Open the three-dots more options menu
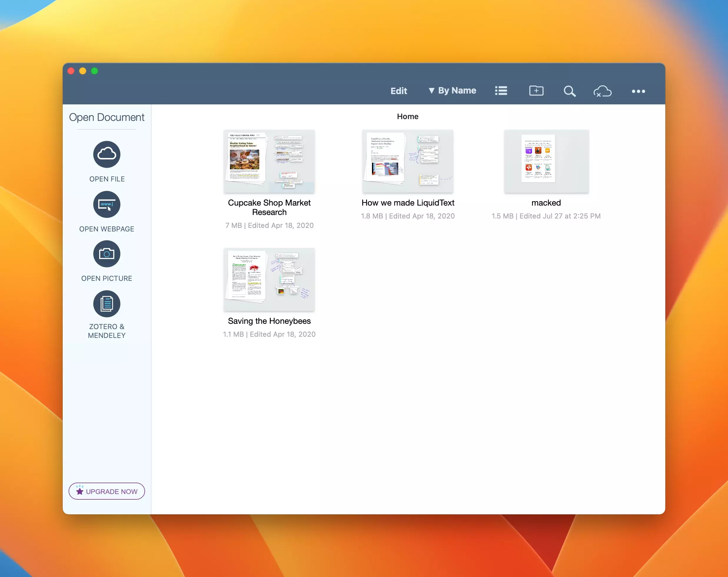This screenshot has height=577, width=728. (x=638, y=91)
